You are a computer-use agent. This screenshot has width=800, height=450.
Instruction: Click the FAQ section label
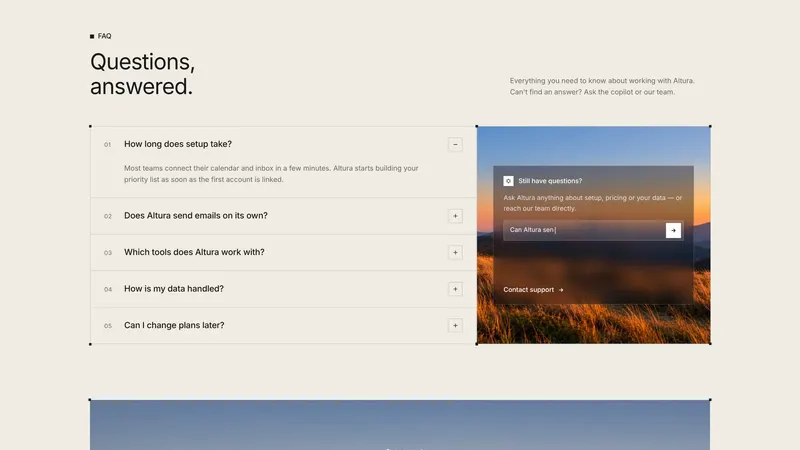coord(101,36)
